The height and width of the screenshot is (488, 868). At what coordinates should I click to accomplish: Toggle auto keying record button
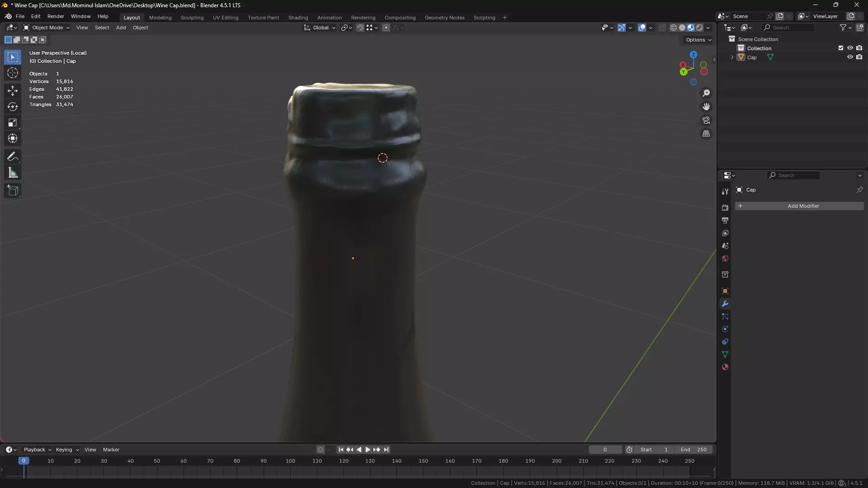pos(321,450)
